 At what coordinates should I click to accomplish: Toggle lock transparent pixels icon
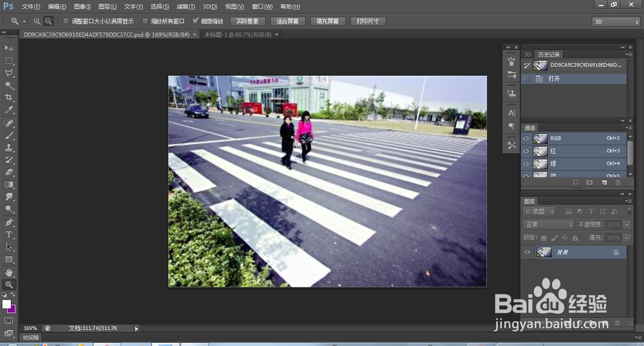click(x=544, y=238)
